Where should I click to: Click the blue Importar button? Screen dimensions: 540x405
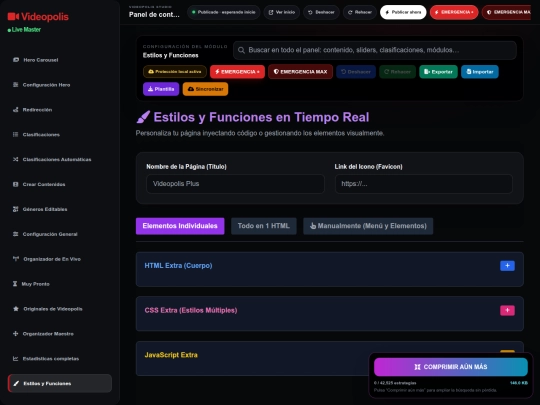point(480,72)
